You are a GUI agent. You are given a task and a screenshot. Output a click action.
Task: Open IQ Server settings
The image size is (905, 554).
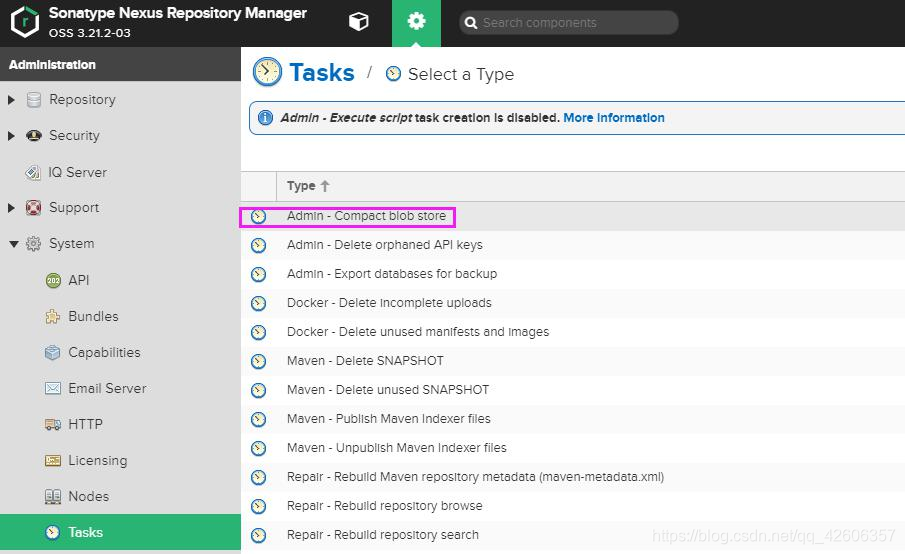click(x=77, y=172)
